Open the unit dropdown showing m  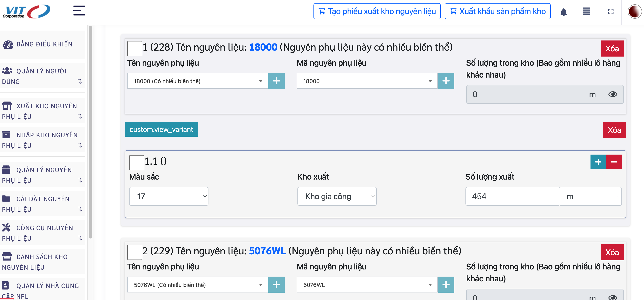[x=590, y=196]
